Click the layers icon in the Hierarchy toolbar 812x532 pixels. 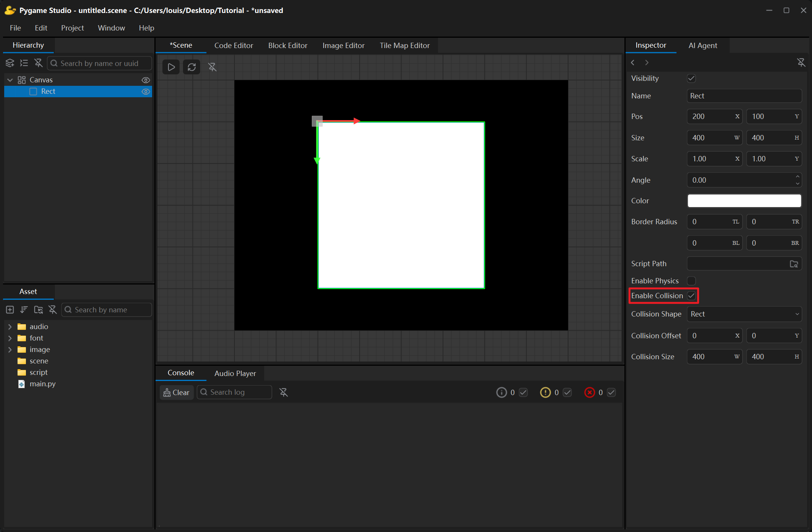click(10, 63)
